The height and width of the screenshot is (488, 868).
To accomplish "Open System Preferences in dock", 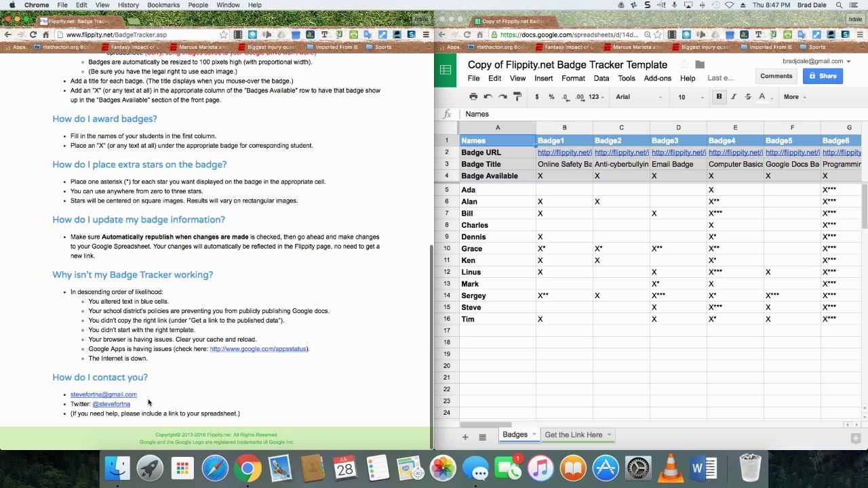I will pos(638,468).
